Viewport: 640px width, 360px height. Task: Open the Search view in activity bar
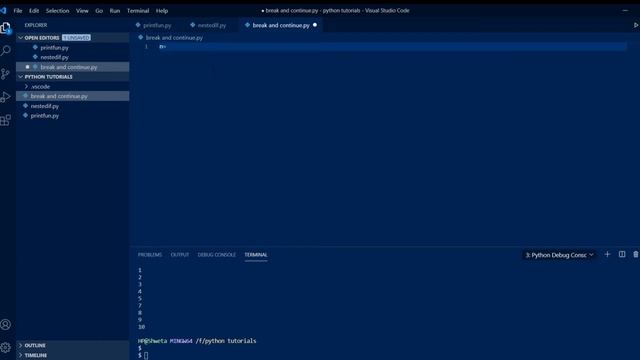pos(6,51)
